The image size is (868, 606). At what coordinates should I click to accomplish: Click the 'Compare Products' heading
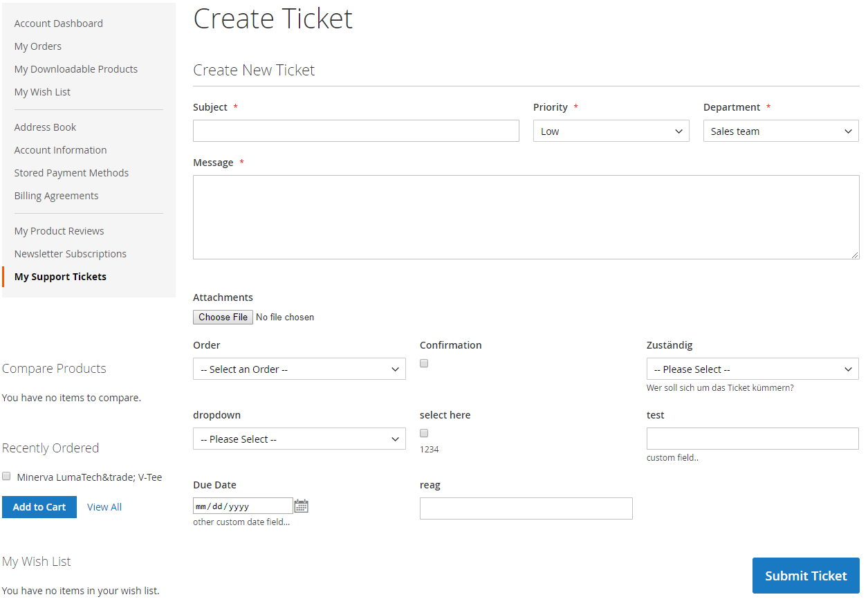point(54,369)
